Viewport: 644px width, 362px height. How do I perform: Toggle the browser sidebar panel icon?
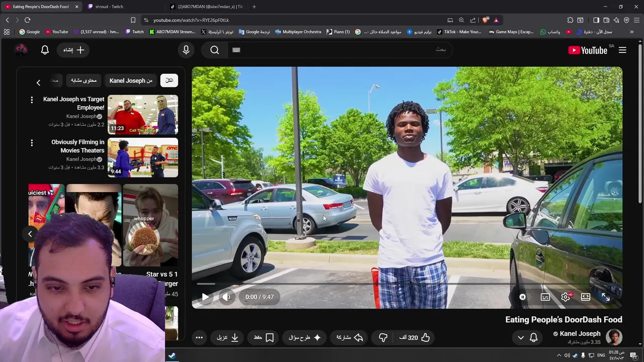tap(596, 20)
